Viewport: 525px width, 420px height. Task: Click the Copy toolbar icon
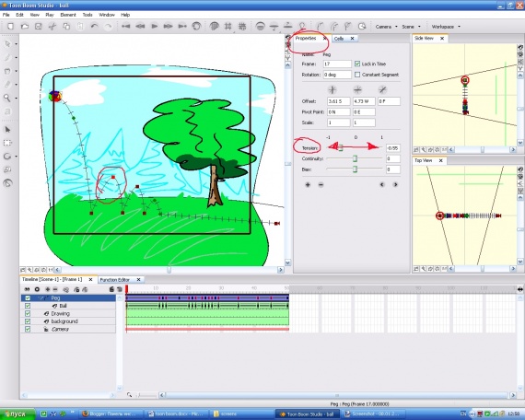66,27
